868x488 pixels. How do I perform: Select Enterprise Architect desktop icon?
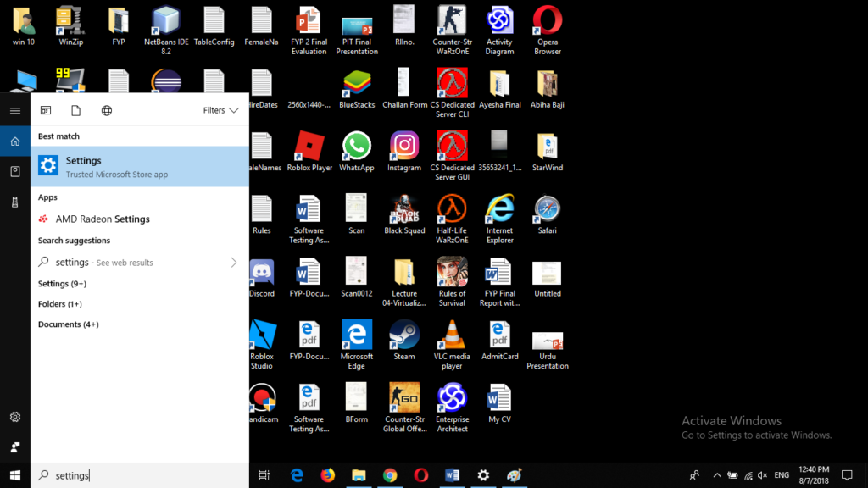(452, 408)
